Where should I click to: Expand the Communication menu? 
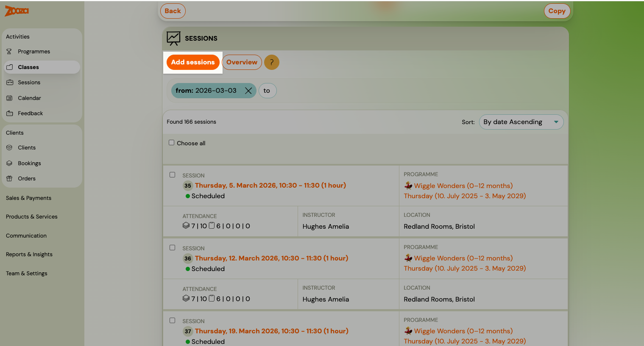(26, 236)
